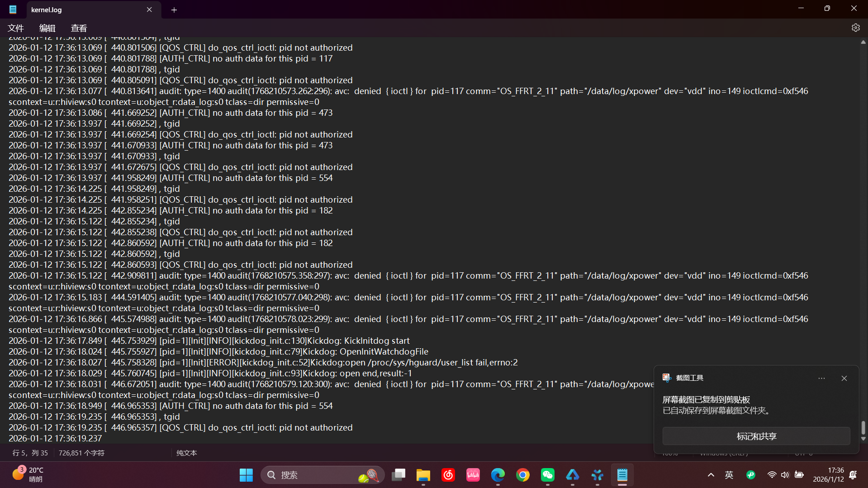Add a new tab in Notepad
The height and width of the screenshot is (488, 868).
click(x=174, y=10)
